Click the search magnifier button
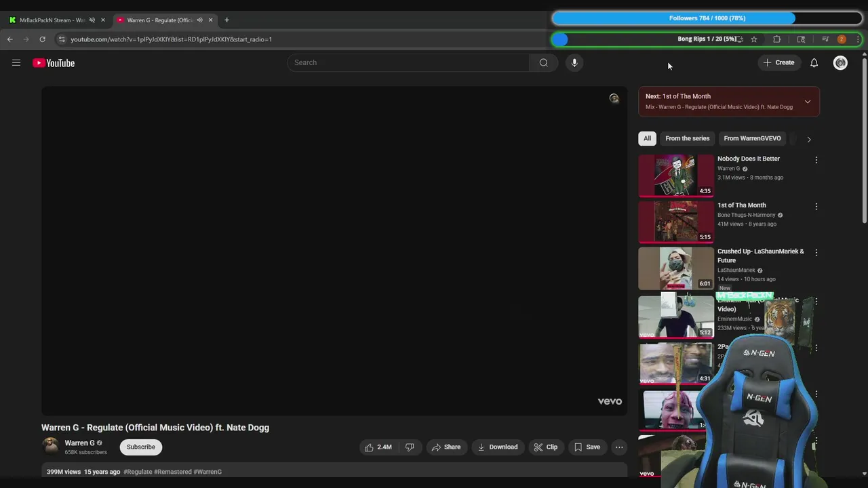This screenshot has height=488, width=868. click(x=543, y=63)
